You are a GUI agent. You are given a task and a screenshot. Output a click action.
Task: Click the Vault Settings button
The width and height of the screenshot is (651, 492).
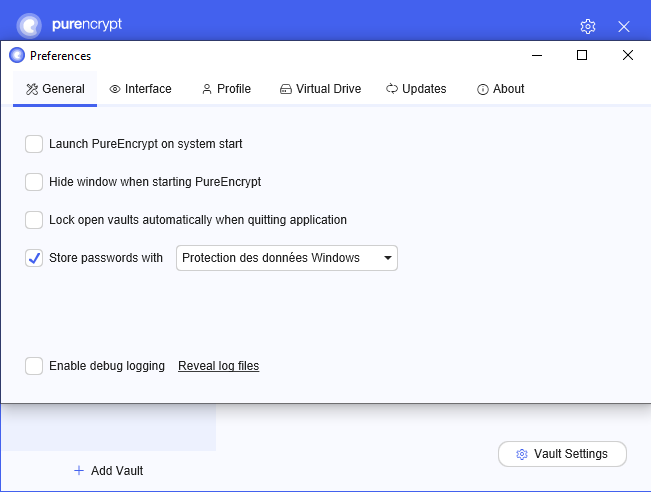coord(562,454)
